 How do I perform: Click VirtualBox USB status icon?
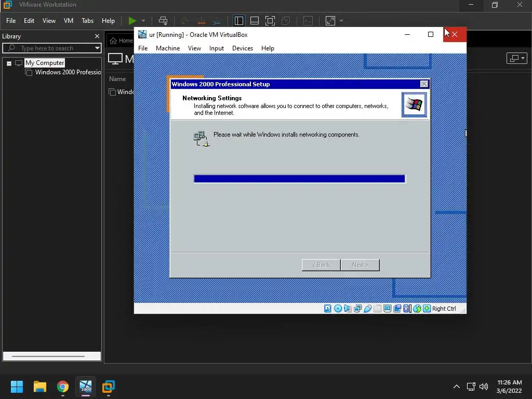tap(367, 309)
